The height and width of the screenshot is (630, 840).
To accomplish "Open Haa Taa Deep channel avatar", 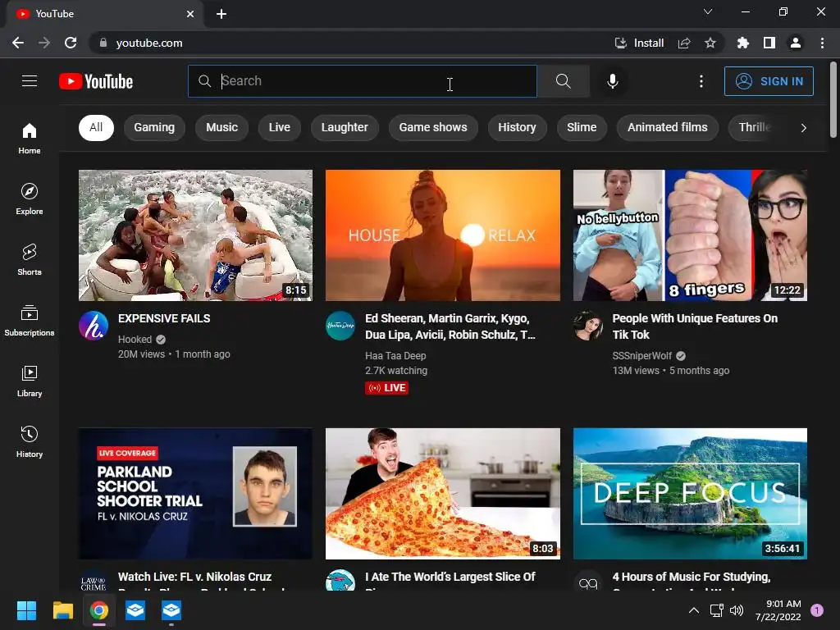I will (340, 326).
